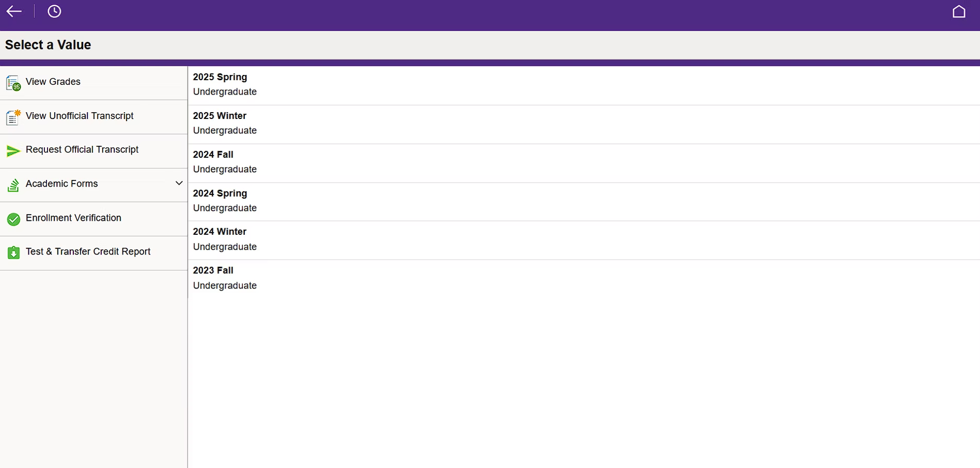Select the 2024 Winter term row
The width and height of the screenshot is (980, 468).
(220, 239)
